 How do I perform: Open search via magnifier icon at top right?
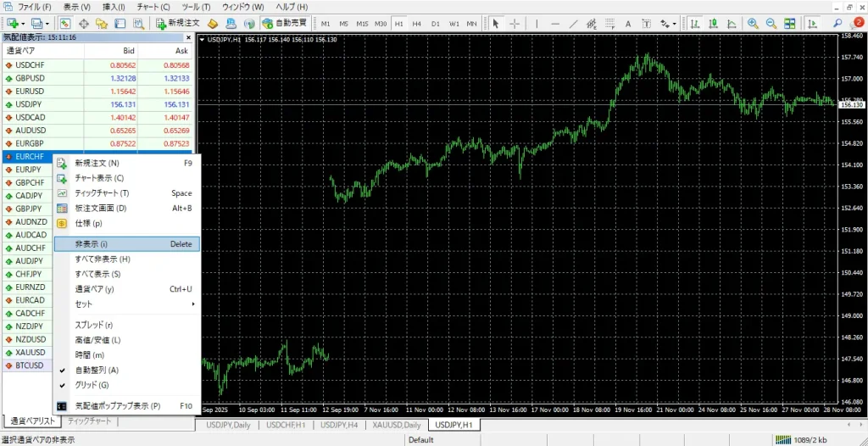coord(838,23)
